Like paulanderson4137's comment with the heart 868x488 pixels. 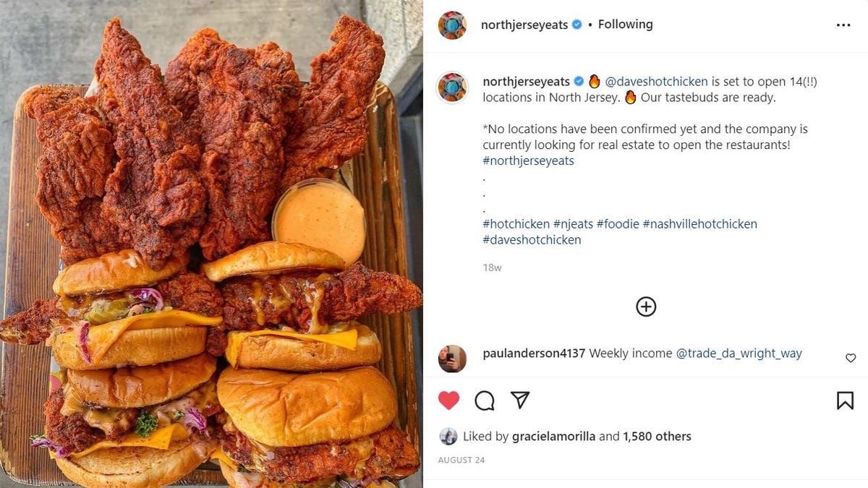[851, 358]
